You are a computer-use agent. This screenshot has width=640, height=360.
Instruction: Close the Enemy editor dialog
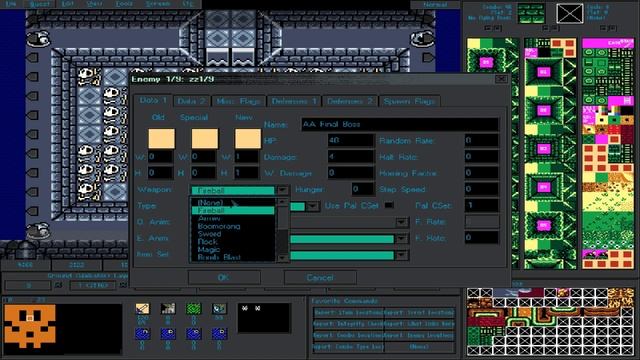tap(501, 79)
